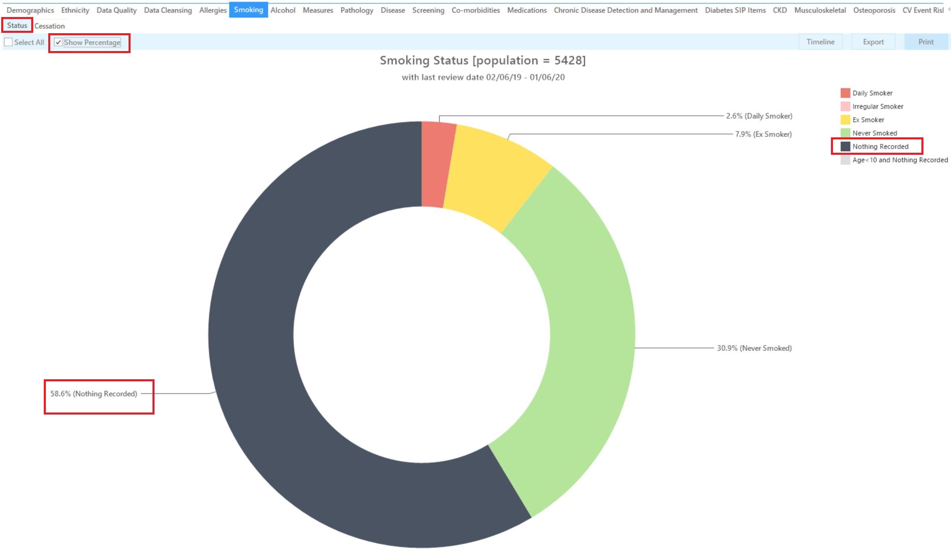Open the Data Quality tab
The width and height of the screenshot is (951, 560).
click(116, 10)
